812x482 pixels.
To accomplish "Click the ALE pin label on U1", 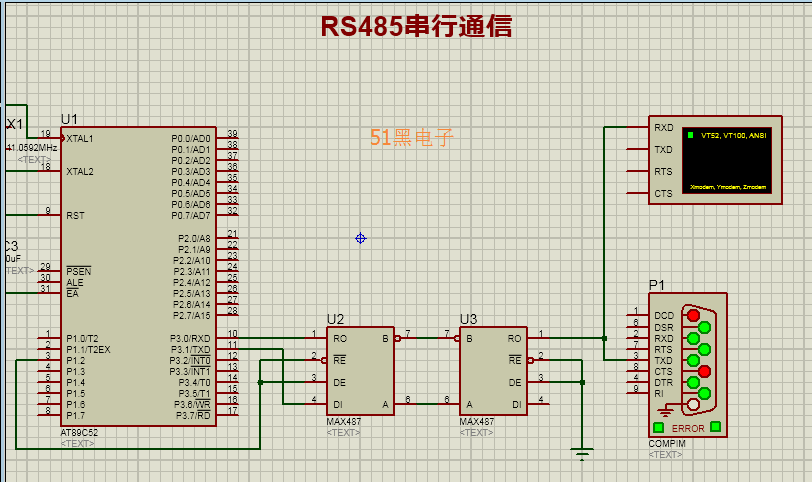I will coord(75,283).
